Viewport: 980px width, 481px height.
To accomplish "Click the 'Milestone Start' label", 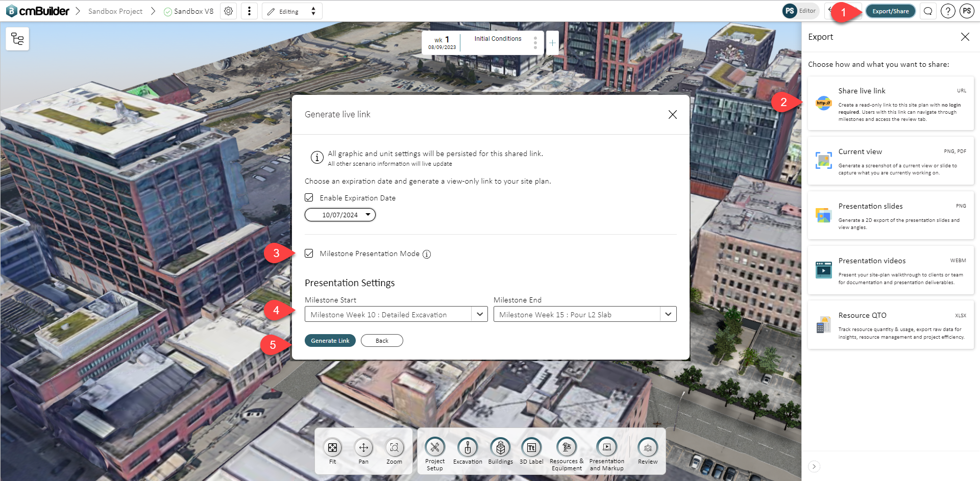I will coord(330,300).
